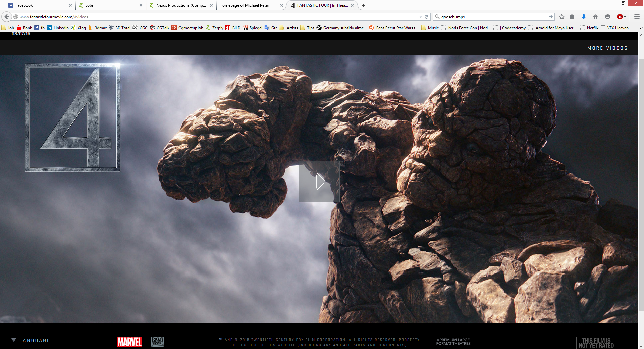Click the scrollbar up arrow
Viewport: 644px width, 349px height.
(x=641, y=35)
